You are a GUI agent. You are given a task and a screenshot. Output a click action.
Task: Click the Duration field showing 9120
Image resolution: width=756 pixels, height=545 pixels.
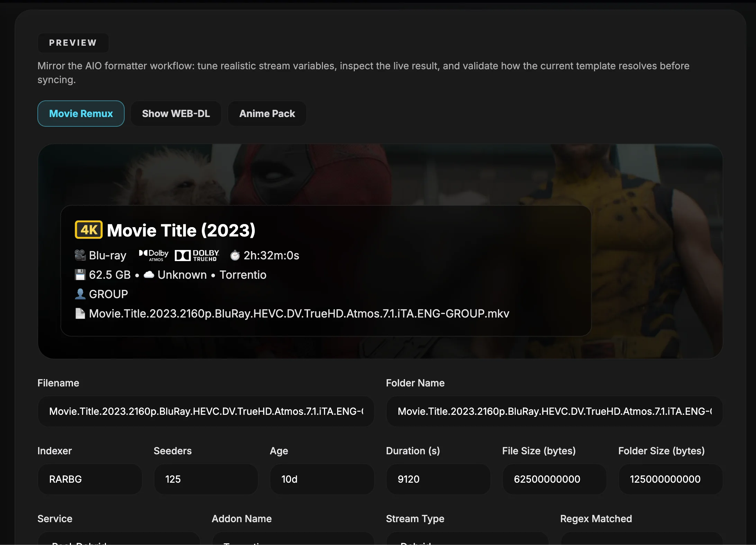pyautogui.click(x=438, y=479)
